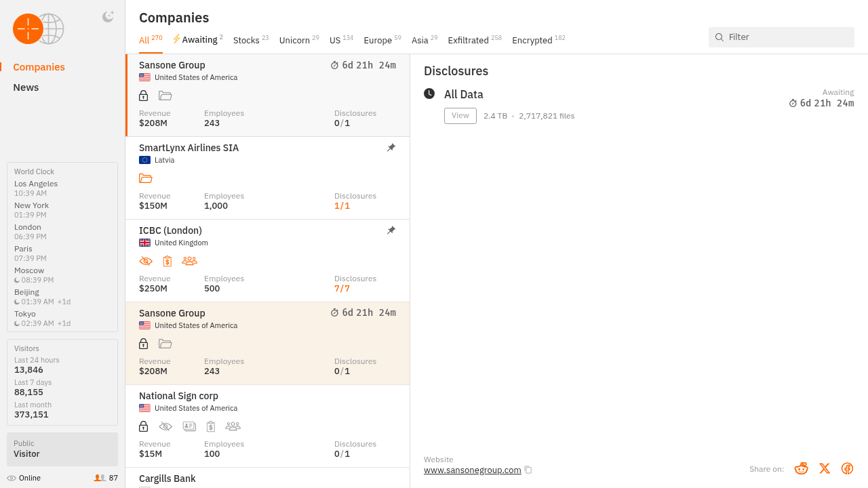Open News in the sidebar
This screenshot has width=868, height=488.
click(26, 87)
